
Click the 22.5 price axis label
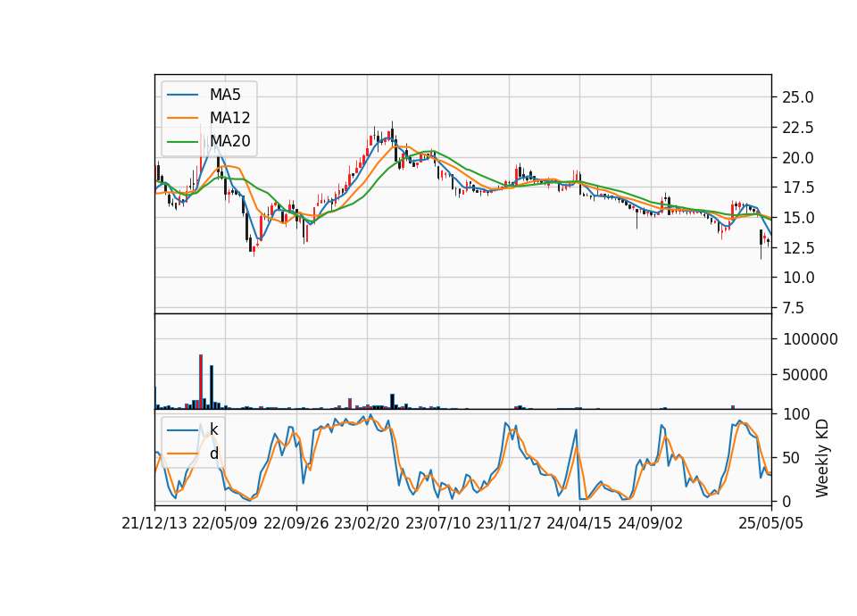pyautogui.click(x=798, y=128)
